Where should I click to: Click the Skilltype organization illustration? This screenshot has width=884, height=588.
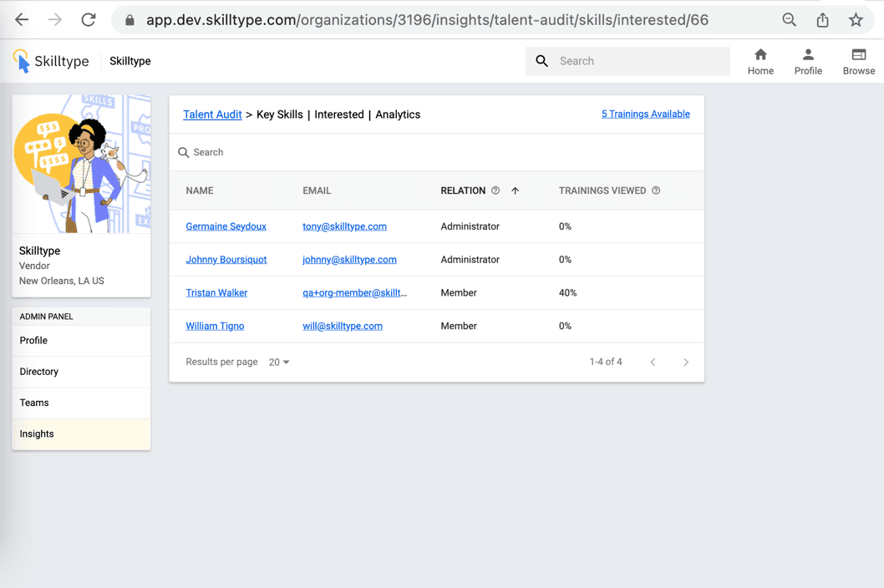(81, 164)
